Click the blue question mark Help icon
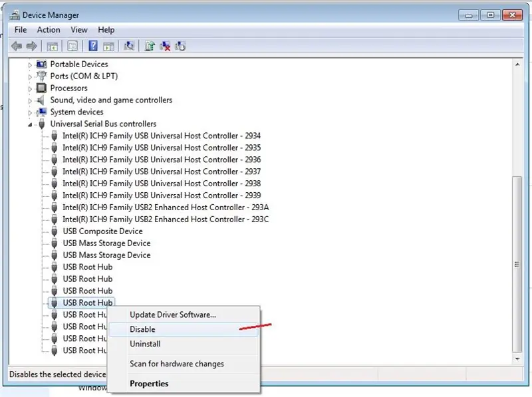The height and width of the screenshot is (397, 532). pos(92,46)
